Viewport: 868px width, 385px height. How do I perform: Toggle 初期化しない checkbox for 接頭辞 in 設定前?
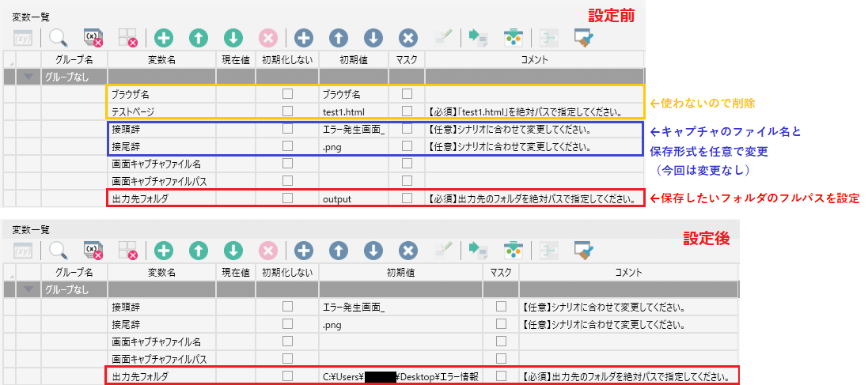(x=287, y=129)
